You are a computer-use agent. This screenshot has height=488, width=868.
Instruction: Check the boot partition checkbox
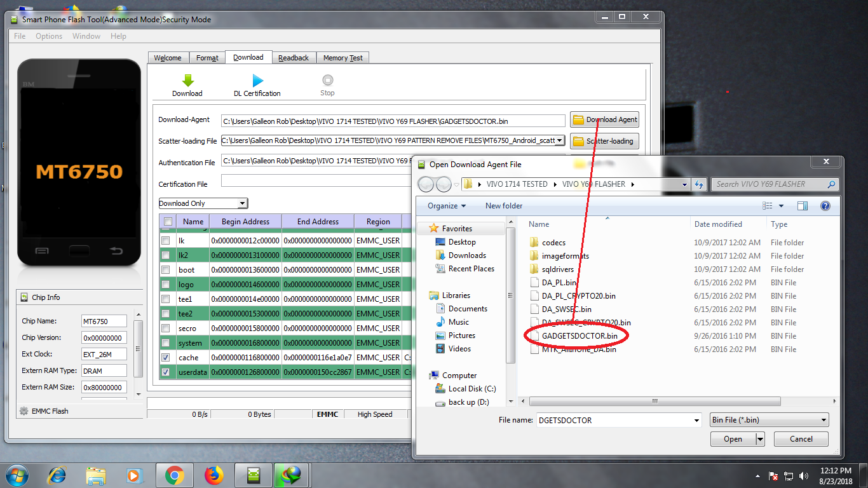click(x=166, y=270)
